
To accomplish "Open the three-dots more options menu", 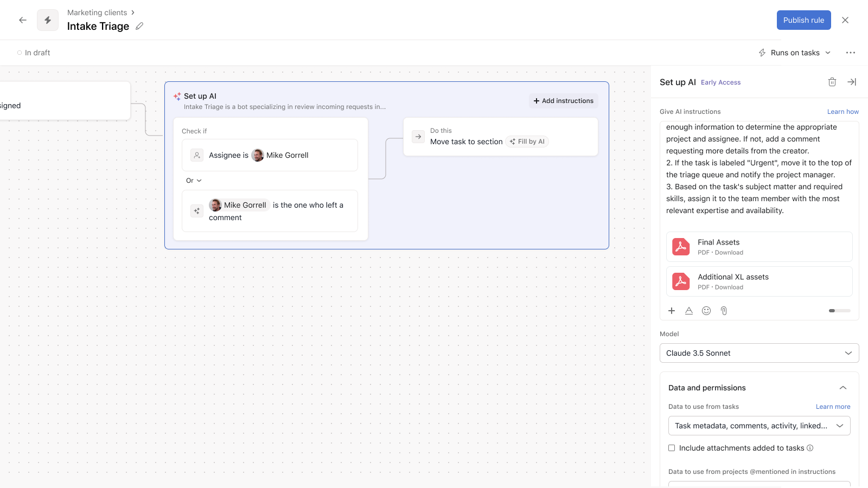I will (850, 53).
